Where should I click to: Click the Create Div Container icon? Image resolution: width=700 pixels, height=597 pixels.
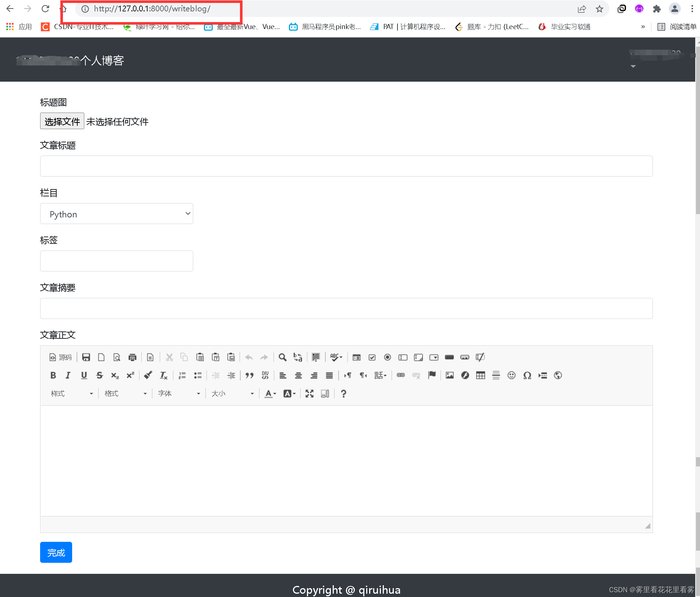point(265,375)
